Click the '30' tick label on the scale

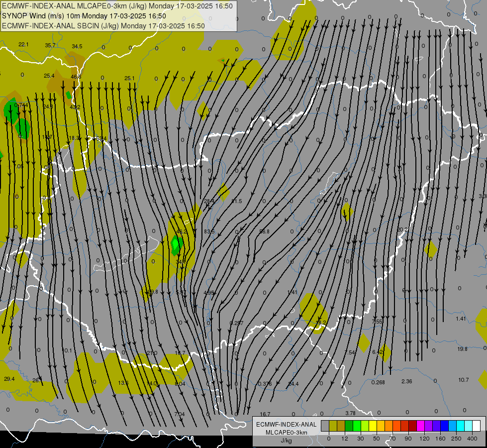360,439
